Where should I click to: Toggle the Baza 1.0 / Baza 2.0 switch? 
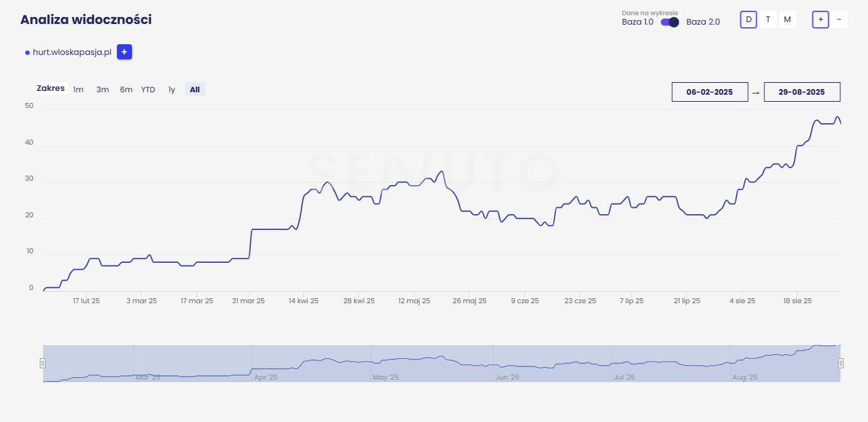[x=669, y=22]
